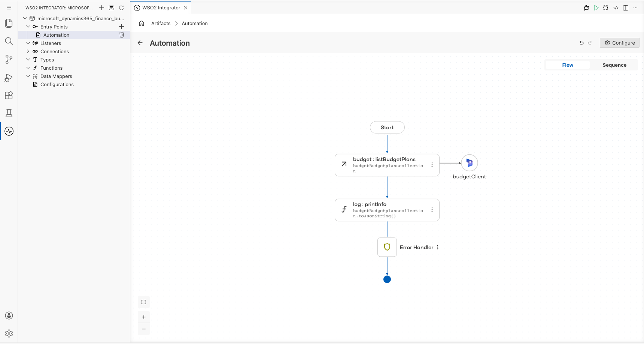Click the Error Handler label

pos(416,247)
